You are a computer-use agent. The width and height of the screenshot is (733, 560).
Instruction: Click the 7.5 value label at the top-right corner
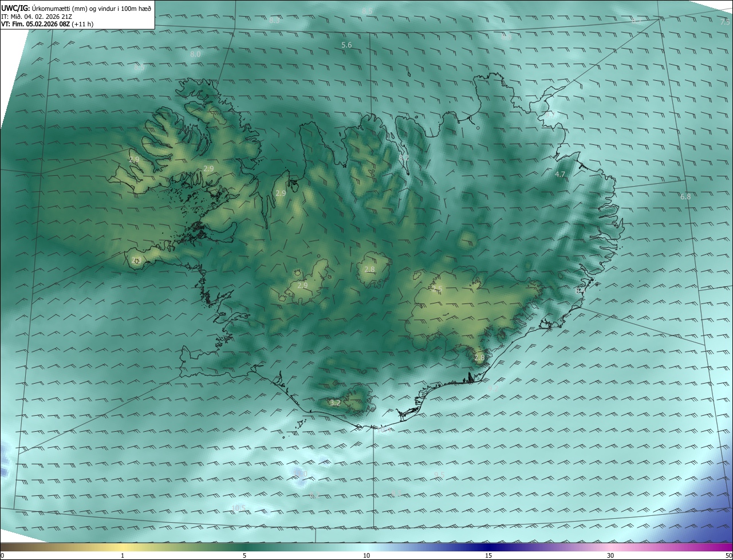[724, 22]
